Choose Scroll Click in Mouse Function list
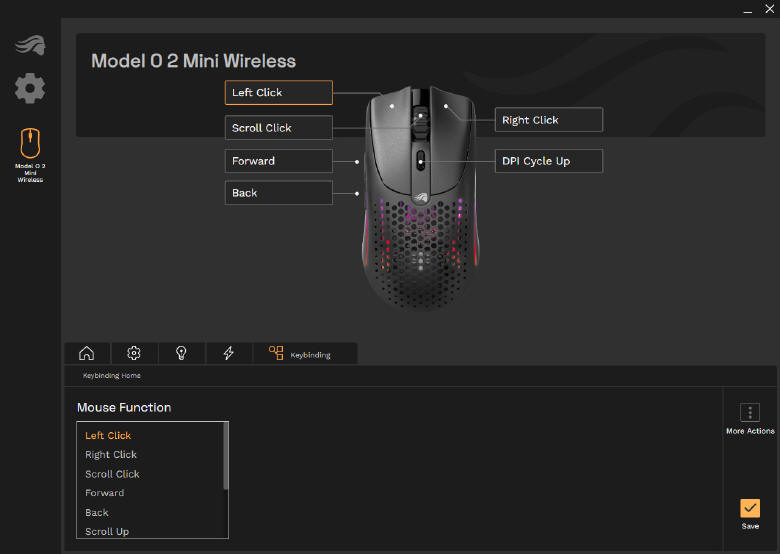 [x=112, y=474]
